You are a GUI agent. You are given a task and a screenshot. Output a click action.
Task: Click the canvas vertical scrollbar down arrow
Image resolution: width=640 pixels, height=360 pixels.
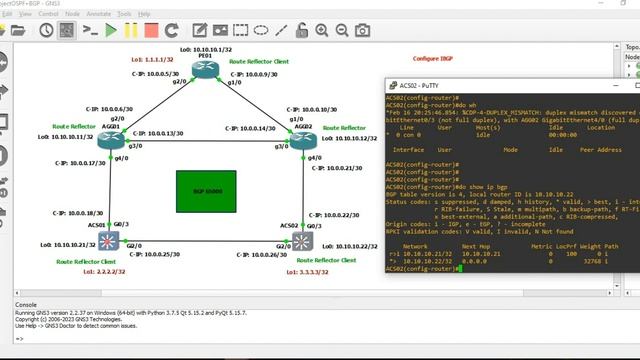[617, 286]
